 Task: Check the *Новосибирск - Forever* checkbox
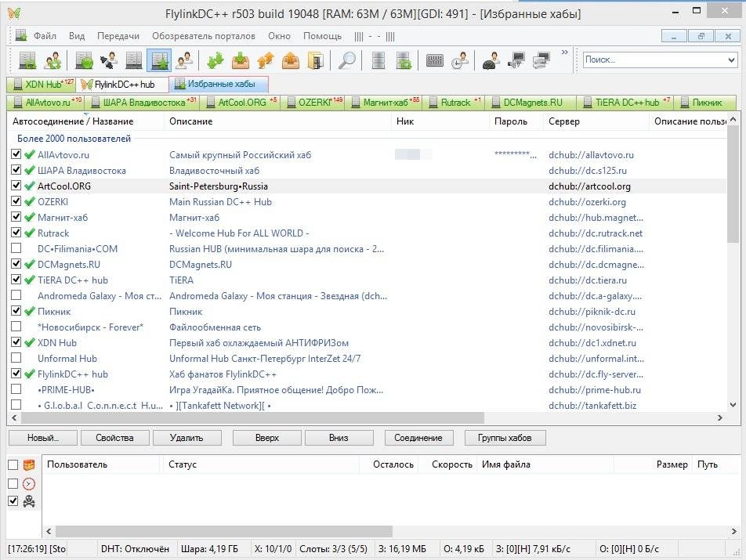[x=16, y=327]
